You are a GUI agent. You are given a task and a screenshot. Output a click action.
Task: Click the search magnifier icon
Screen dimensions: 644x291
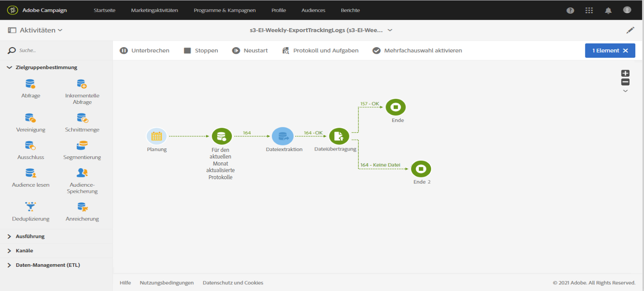tap(12, 51)
